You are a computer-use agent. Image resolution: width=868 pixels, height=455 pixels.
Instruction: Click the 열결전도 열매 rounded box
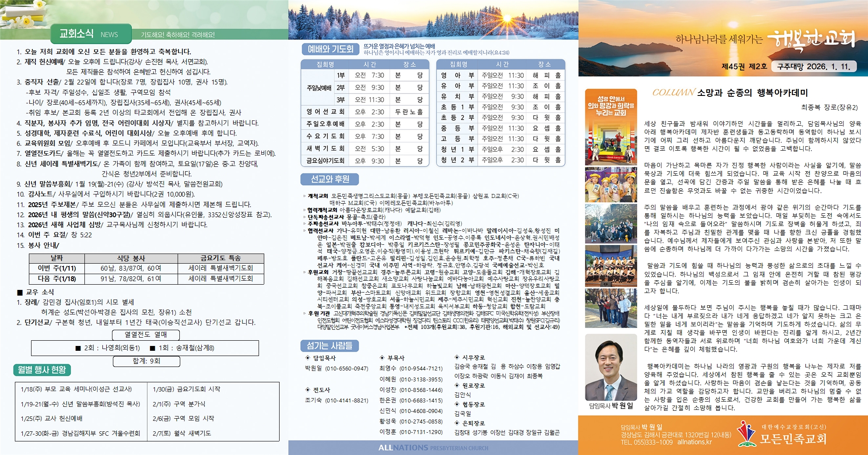click(146, 335)
